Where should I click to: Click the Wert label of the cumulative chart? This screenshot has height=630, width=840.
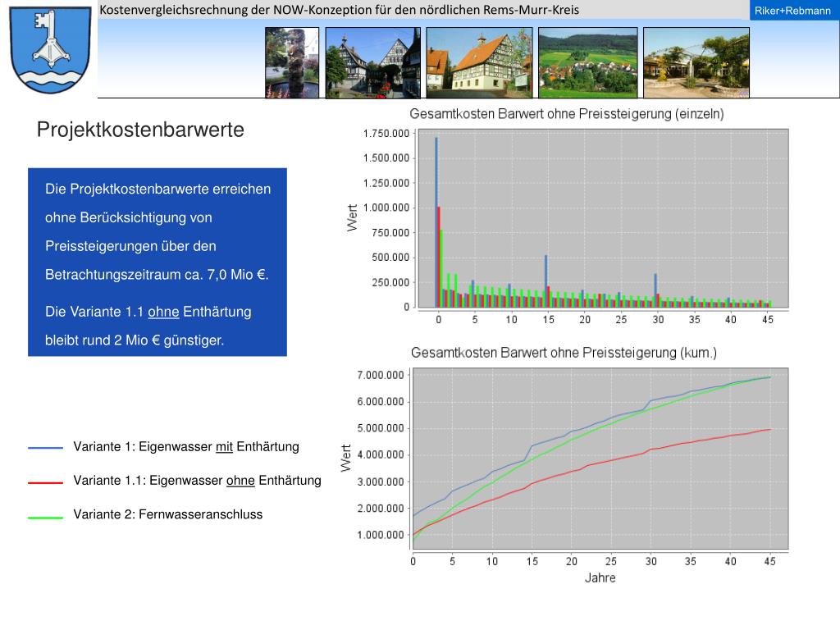(346, 458)
